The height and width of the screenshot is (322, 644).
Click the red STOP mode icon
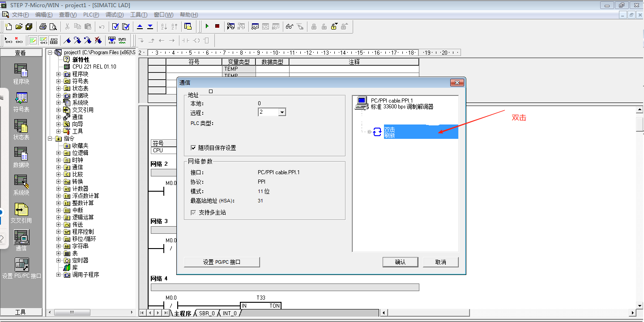217,26
